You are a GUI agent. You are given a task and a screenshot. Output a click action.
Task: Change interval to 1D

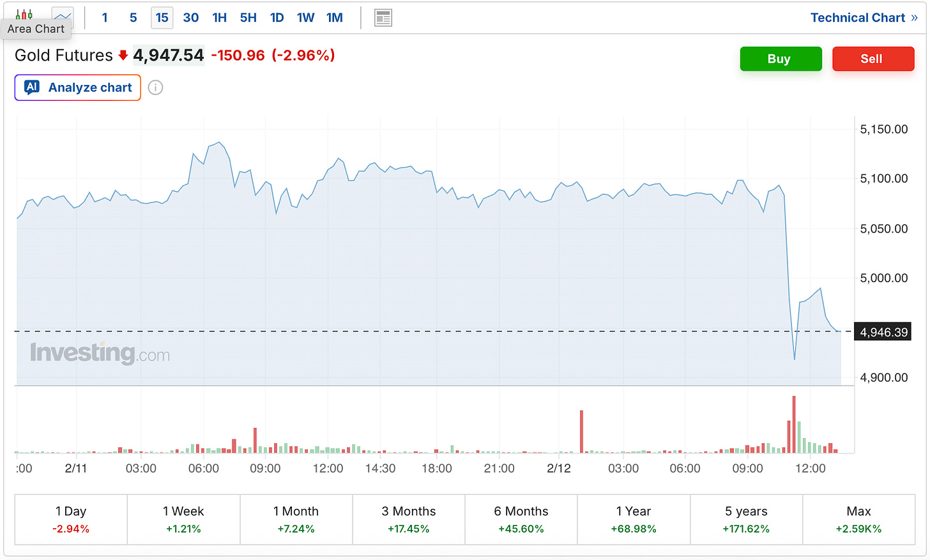coord(277,18)
